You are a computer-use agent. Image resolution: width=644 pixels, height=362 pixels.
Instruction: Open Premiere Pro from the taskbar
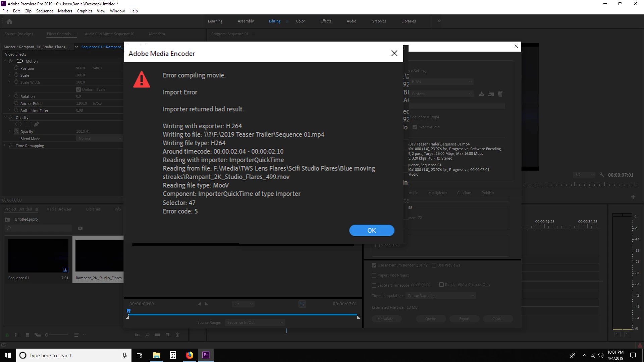(206, 355)
